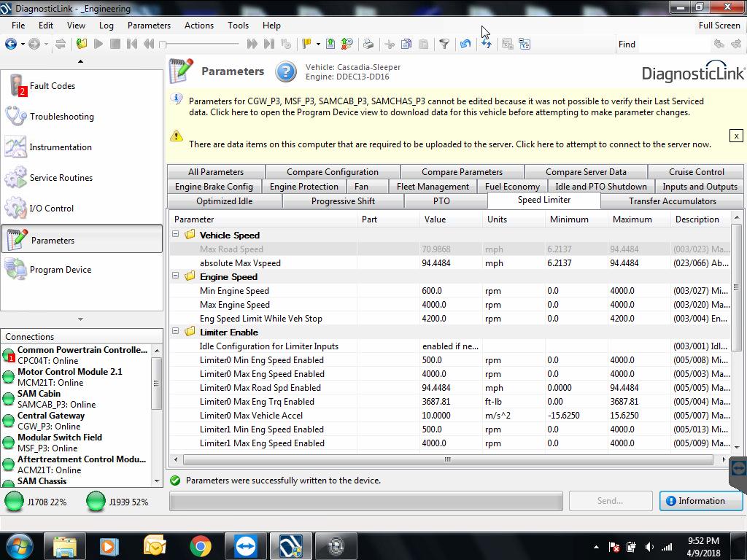Click the blue undo arrow icon
This screenshot has width=747, height=560.
(465, 44)
